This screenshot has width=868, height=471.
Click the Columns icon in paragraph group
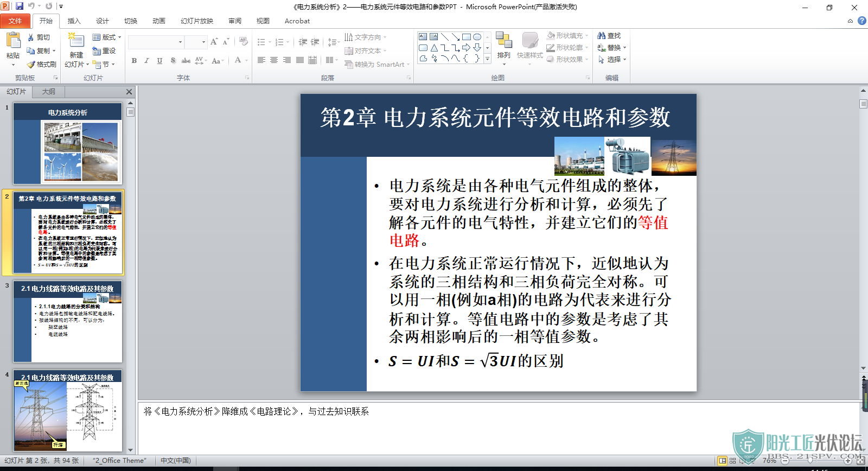pyautogui.click(x=329, y=60)
